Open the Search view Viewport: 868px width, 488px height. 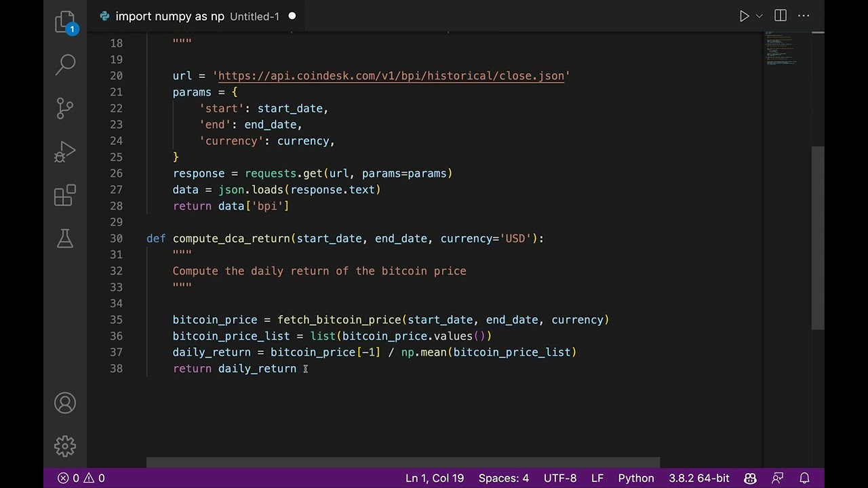click(65, 64)
